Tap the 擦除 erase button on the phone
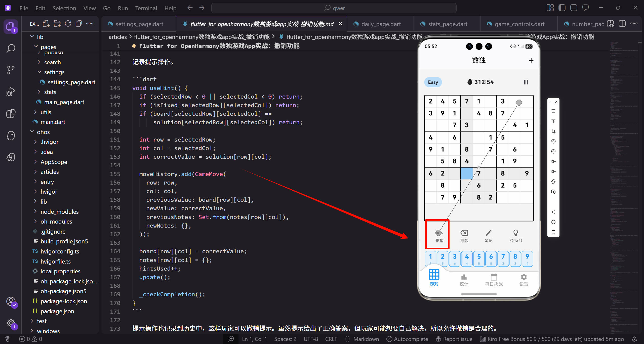 (x=464, y=236)
